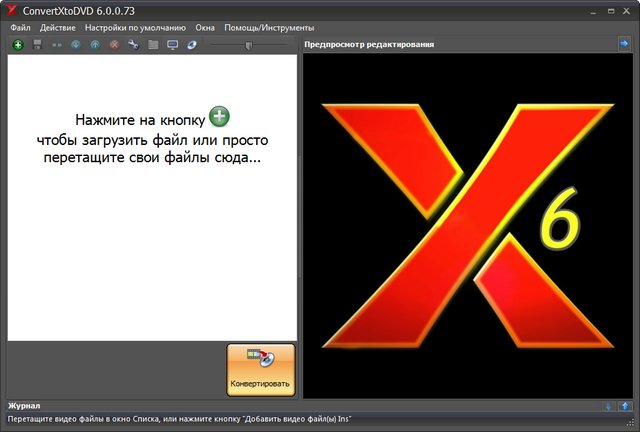This screenshot has height=432, width=640.
Task: Click the red remove item icon
Action: [114, 45]
